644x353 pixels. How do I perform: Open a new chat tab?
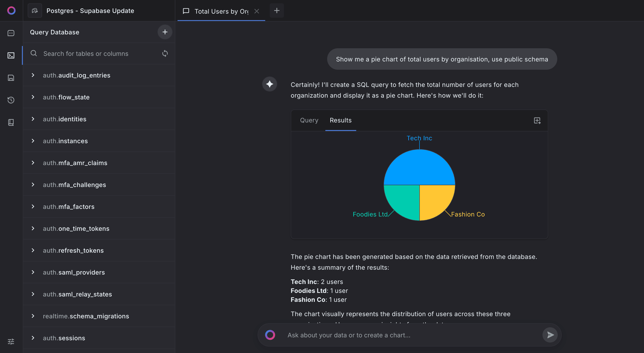(x=277, y=11)
